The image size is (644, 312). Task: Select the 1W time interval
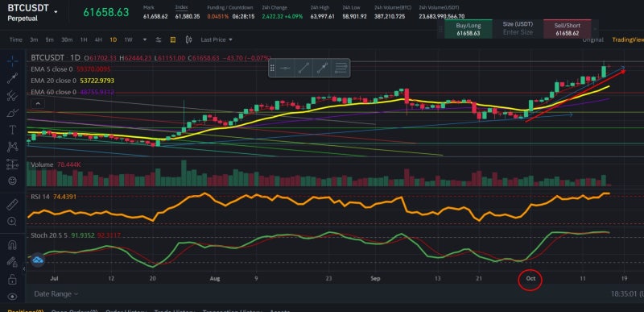[128, 40]
